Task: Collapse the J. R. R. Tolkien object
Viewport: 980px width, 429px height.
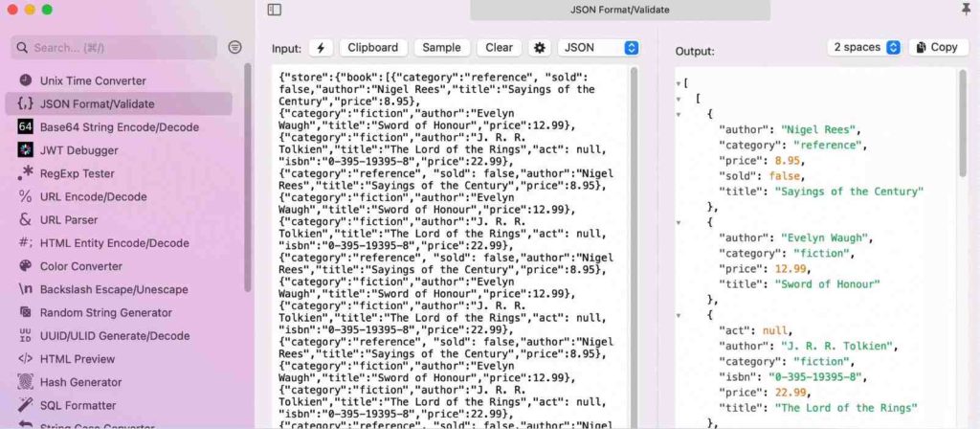Action: tap(679, 315)
